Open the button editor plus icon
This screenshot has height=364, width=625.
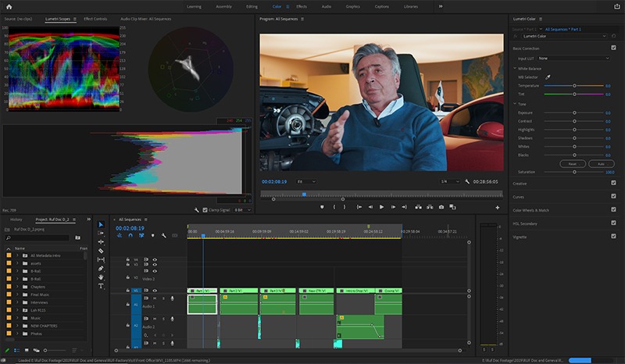tap(498, 207)
